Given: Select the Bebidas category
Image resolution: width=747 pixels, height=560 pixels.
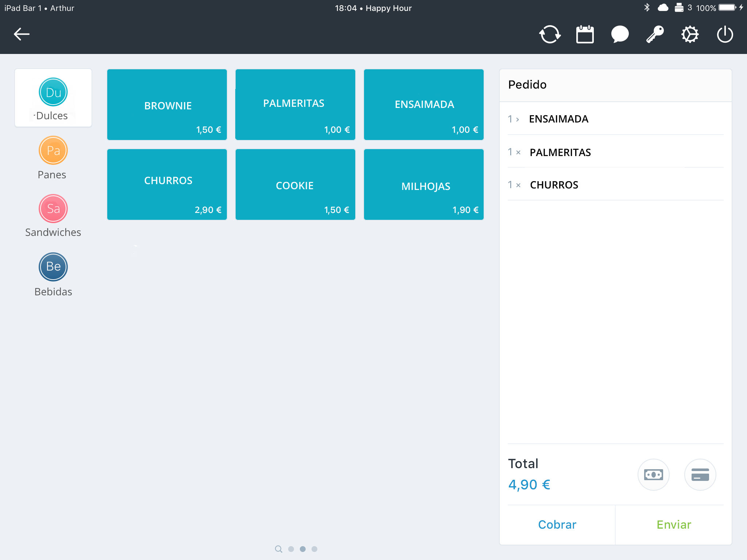Looking at the screenshot, I should pos(53,275).
